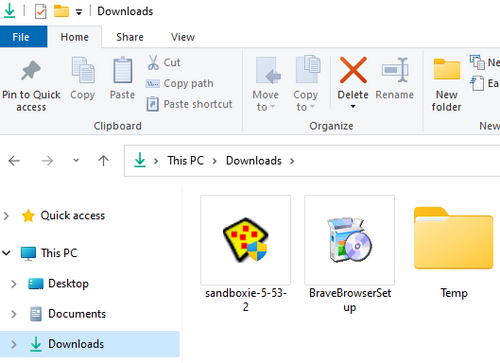The image size is (500, 363).
Task: Click the New folder quick access toolbar icon
Action: click(x=61, y=11)
